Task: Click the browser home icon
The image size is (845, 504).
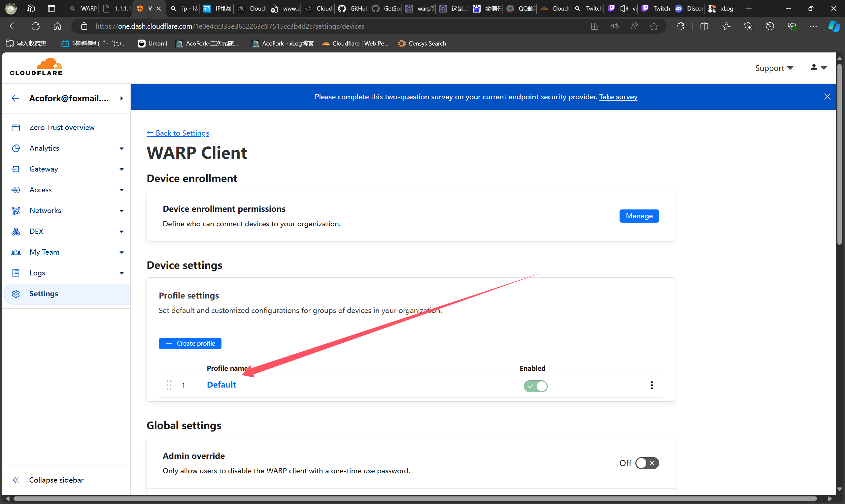Action: [x=57, y=26]
